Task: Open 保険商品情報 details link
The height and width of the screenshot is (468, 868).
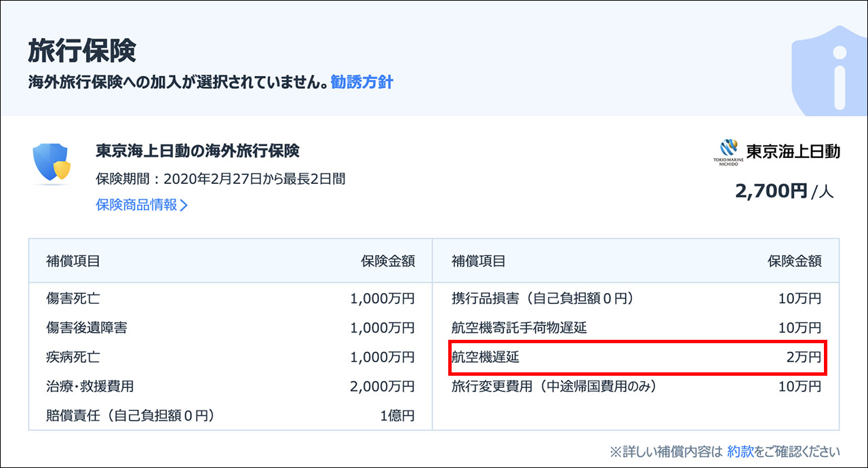Action: [142, 205]
